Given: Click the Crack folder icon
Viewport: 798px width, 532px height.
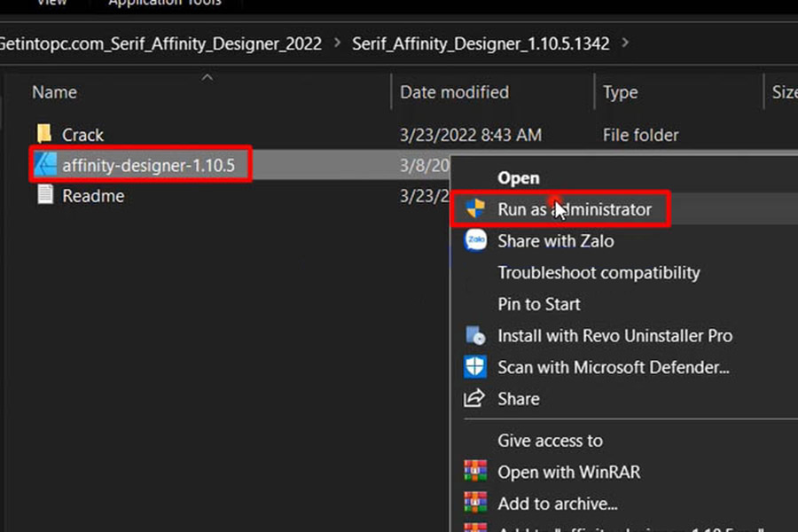Looking at the screenshot, I should coord(44,135).
